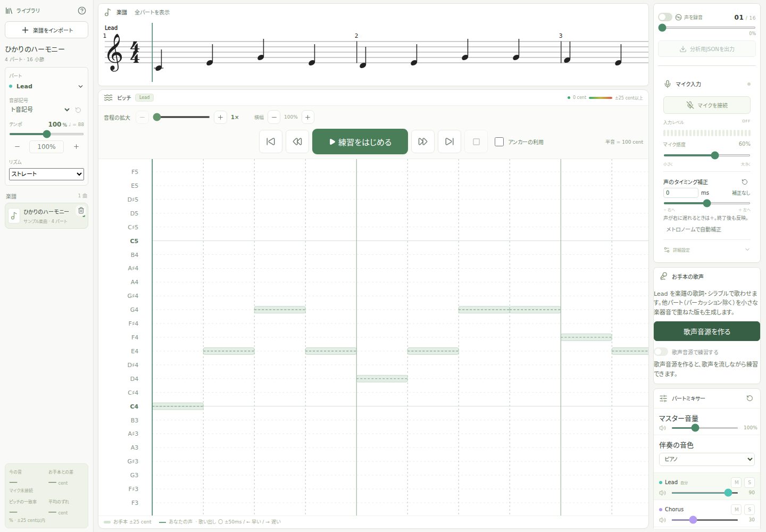Click the 楽譜をインポート button
766x532 pixels.
tap(46, 30)
